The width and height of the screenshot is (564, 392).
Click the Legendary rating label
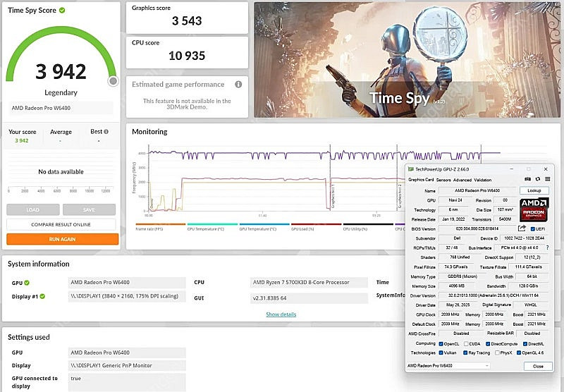(61, 92)
